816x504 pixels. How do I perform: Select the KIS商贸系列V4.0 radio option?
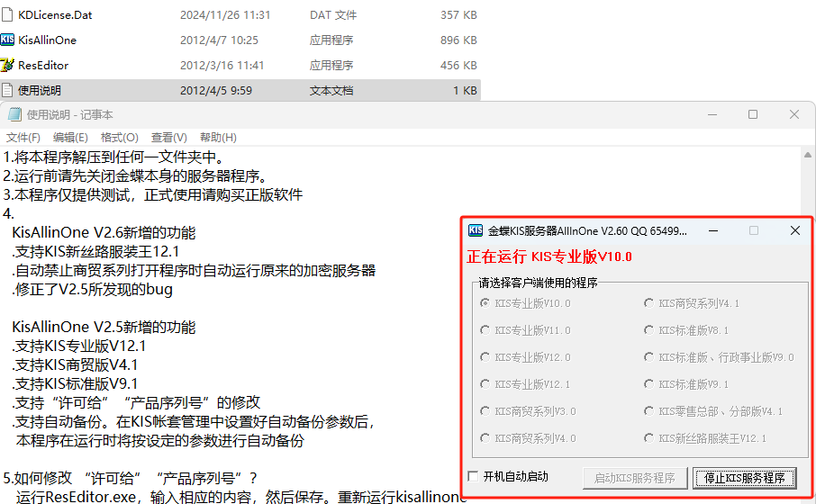(x=485, y=438)
